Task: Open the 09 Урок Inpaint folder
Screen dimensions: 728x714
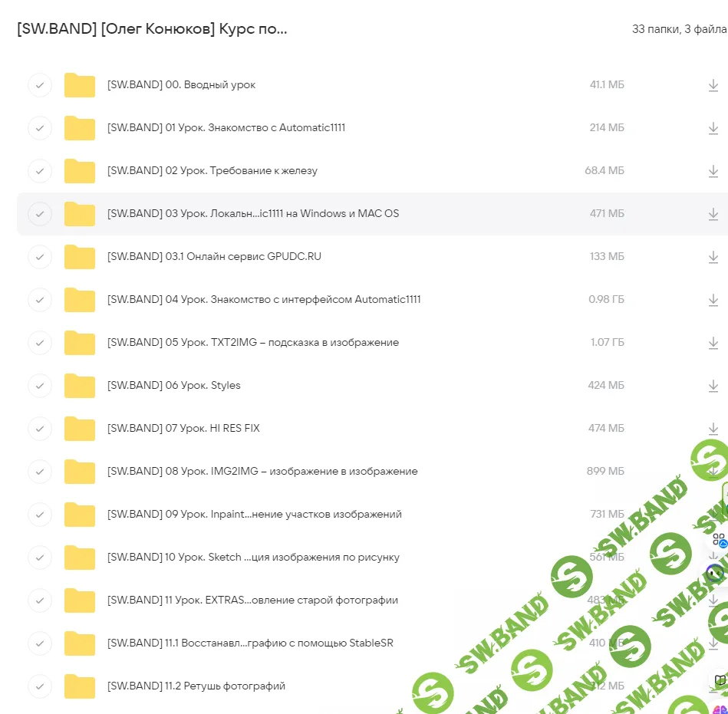Action: pos(254,514)
